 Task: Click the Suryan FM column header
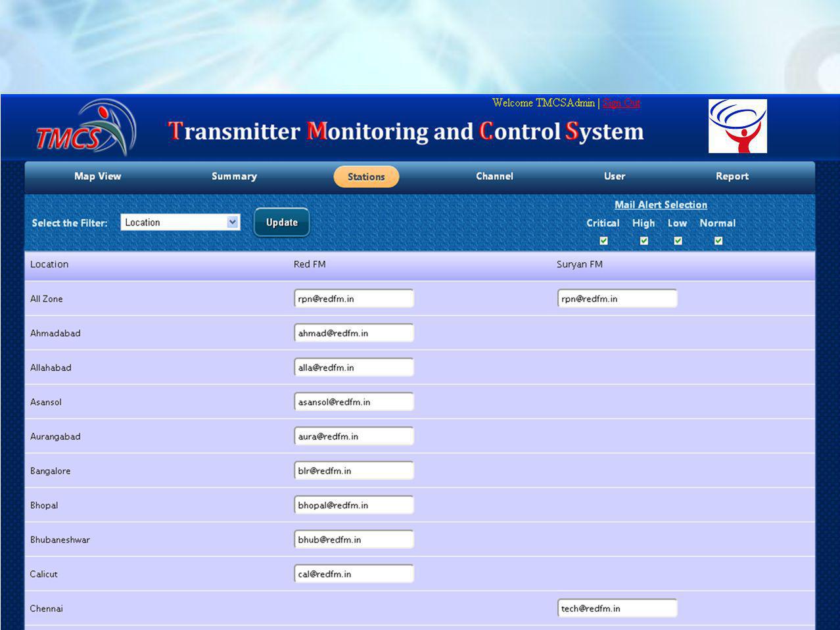(579, 264)
